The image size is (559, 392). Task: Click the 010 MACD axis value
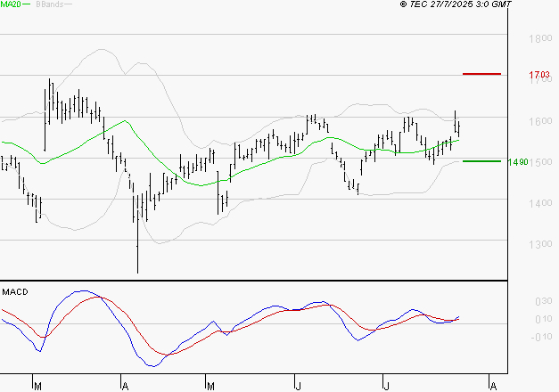tap(544, 319)
